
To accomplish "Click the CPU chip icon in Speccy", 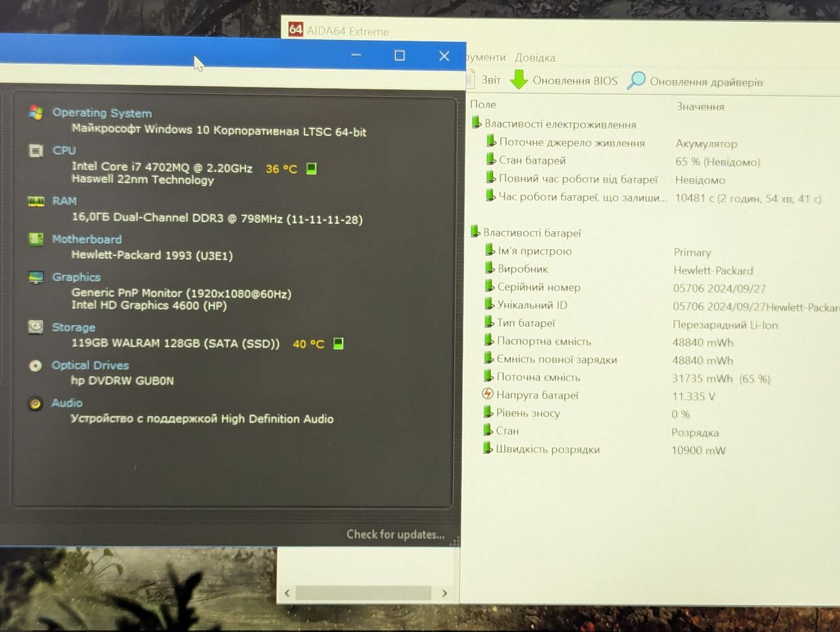I will (x=36, y=151).
